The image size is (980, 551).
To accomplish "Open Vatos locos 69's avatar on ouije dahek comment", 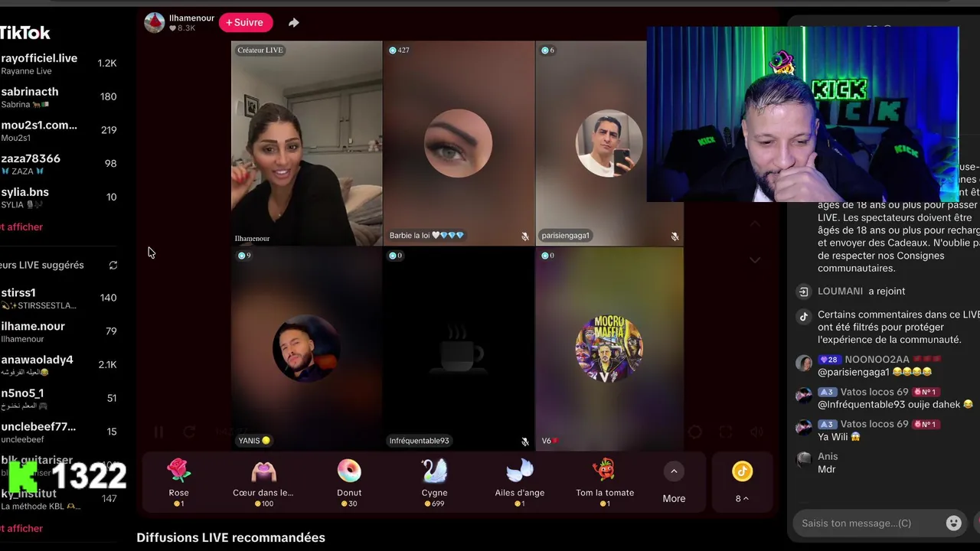I will click(x=803, y=395).
